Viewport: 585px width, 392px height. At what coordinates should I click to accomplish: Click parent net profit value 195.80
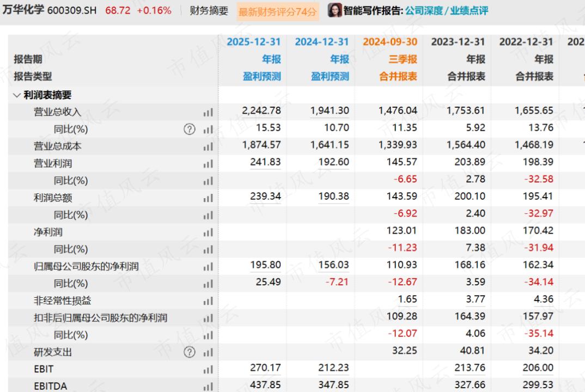(x=265, y=265)
